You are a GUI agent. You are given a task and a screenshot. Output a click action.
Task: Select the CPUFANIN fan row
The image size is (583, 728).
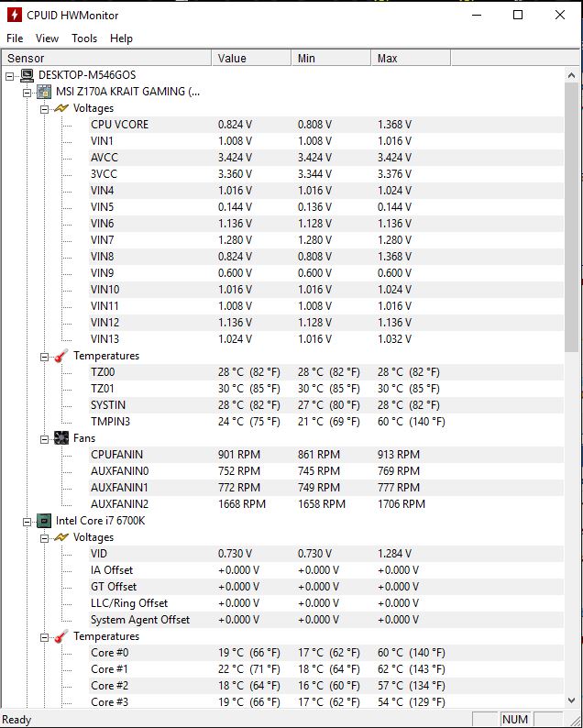(x=326, y=455)
